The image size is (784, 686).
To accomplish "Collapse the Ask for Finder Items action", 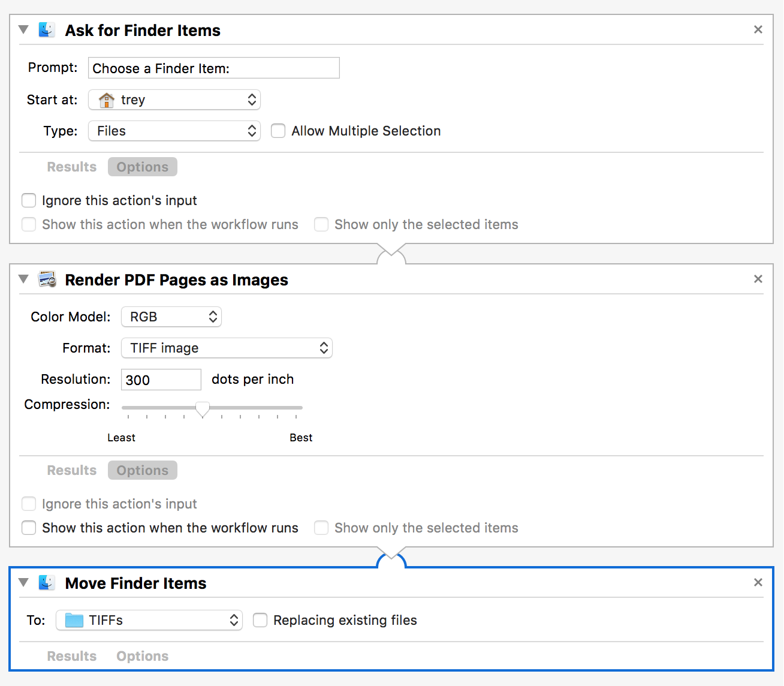I will [23, 29].
